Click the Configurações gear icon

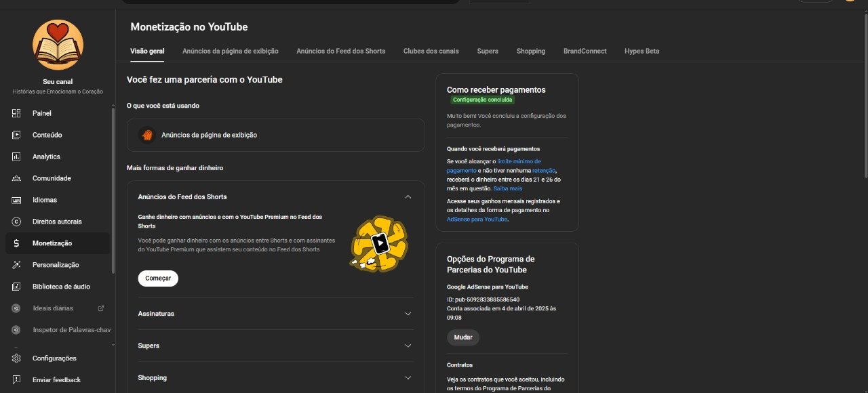(x=16, y=358)
